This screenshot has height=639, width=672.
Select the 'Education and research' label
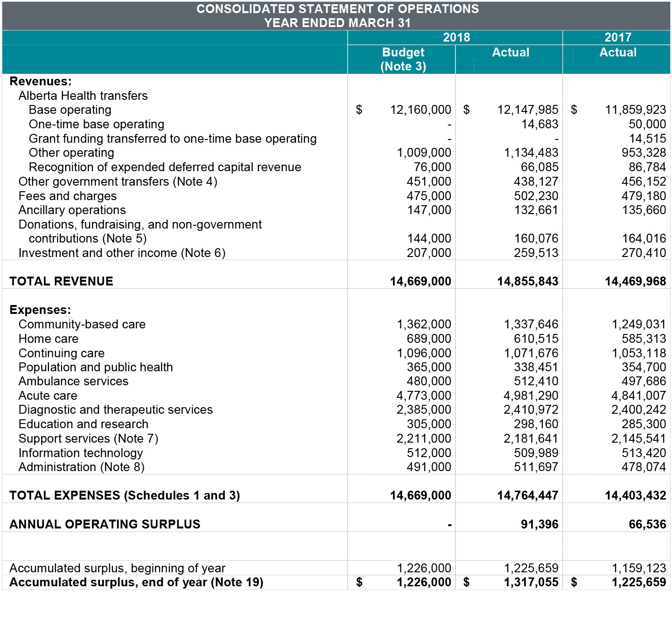84,424
